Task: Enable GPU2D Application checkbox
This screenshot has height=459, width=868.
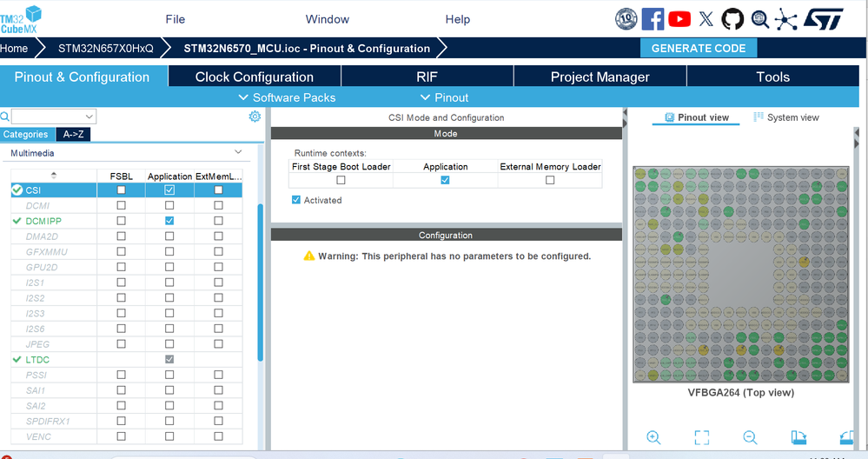Action: tap(169, 267)
